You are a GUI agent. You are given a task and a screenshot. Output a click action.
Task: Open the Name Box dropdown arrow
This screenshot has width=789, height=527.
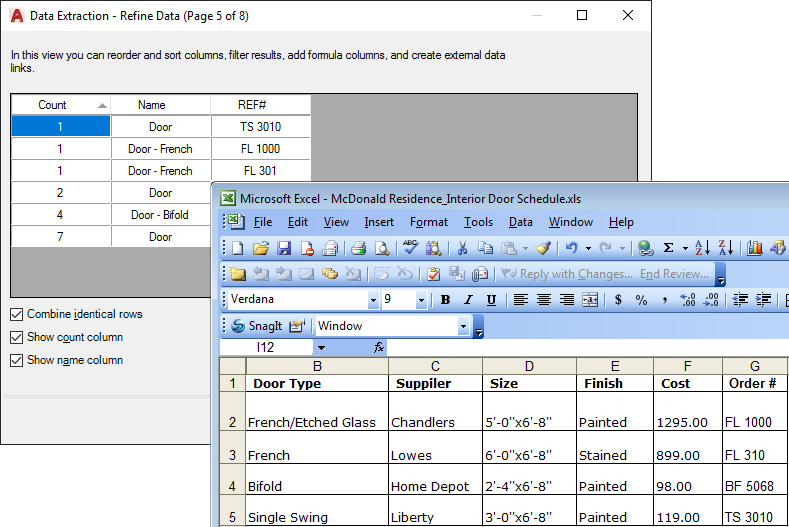pyautogui.click(x=321, y=347)
